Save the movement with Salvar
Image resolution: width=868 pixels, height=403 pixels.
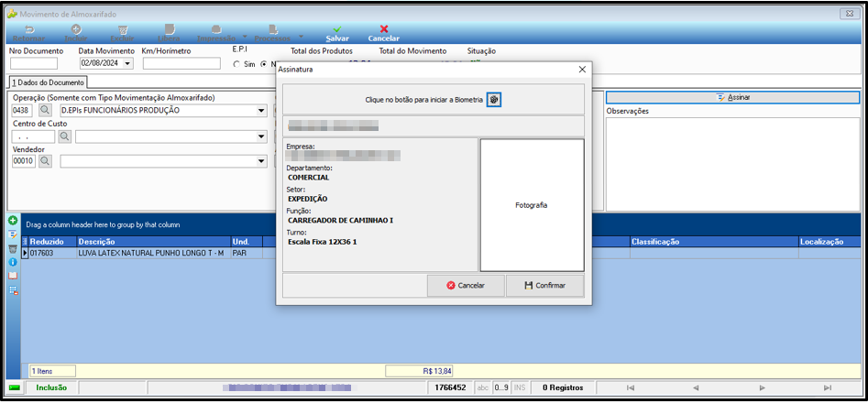pyautogui.click(x=337, y=33)
